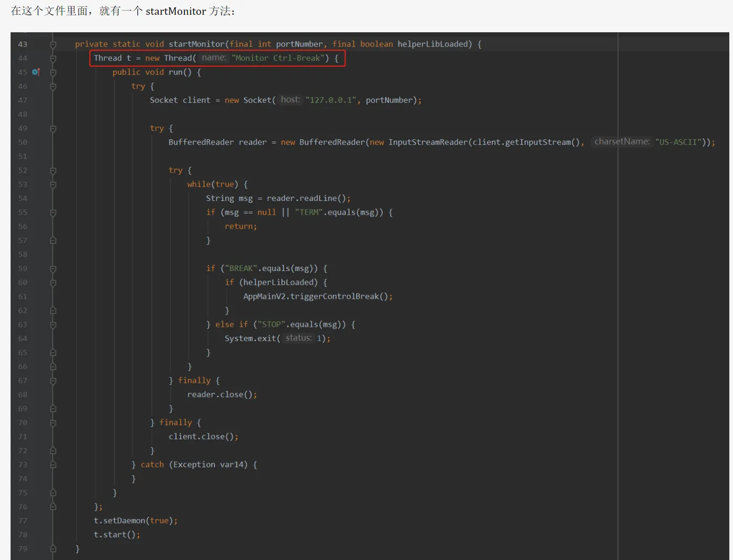Fold the helperLibLoaded if block, line 60
The width and height of the screenshot is (733, 560).
pyautogui.click(x=53, y=283)
